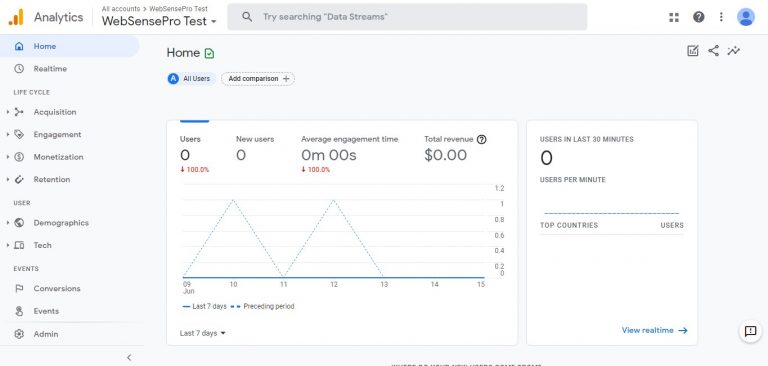Add a comparison to the report
Screen dimensions: 768x366
click(x=258, y=79)
